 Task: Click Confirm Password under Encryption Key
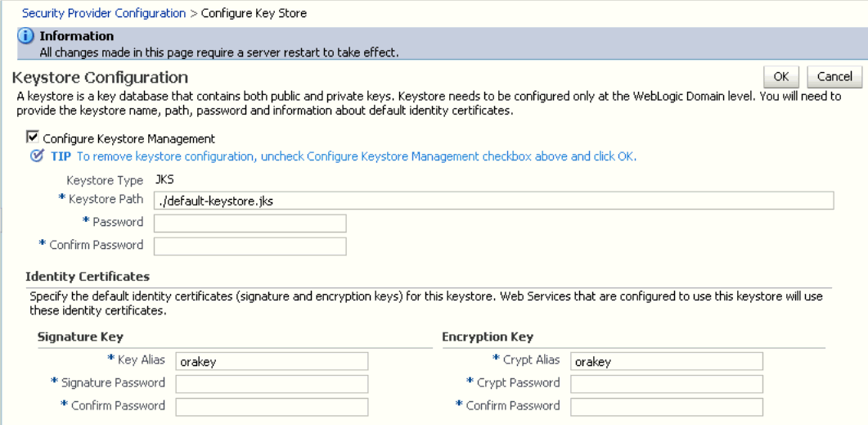(666, 407)
